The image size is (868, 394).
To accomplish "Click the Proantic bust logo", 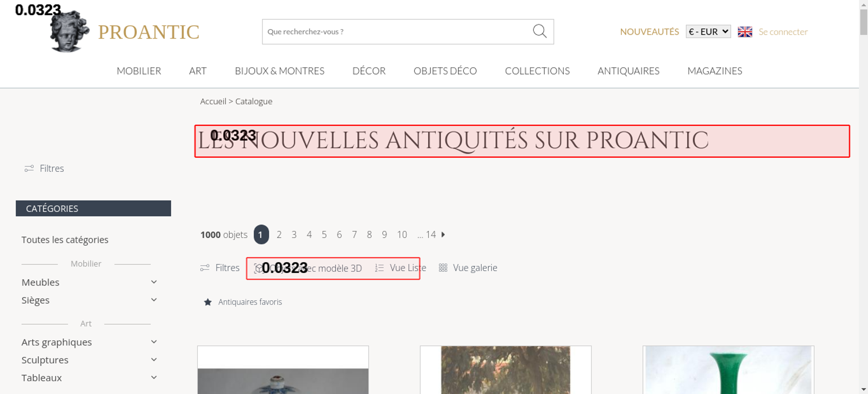I will coord(69,32).
